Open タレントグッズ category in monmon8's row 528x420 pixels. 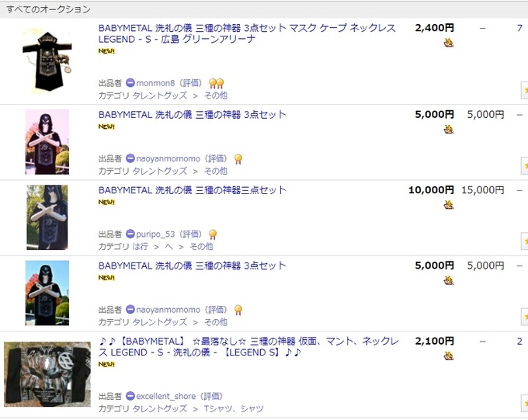click(160, 95)
